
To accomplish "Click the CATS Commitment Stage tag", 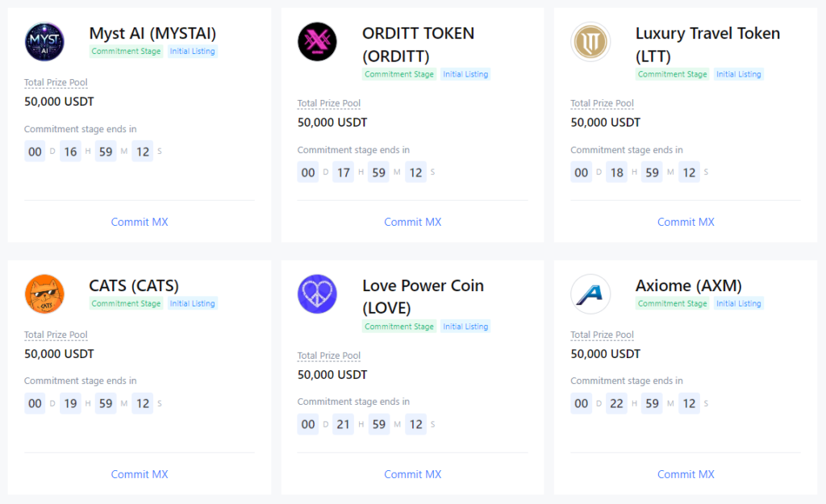I will pyautogui.click(x=126, y=304).
